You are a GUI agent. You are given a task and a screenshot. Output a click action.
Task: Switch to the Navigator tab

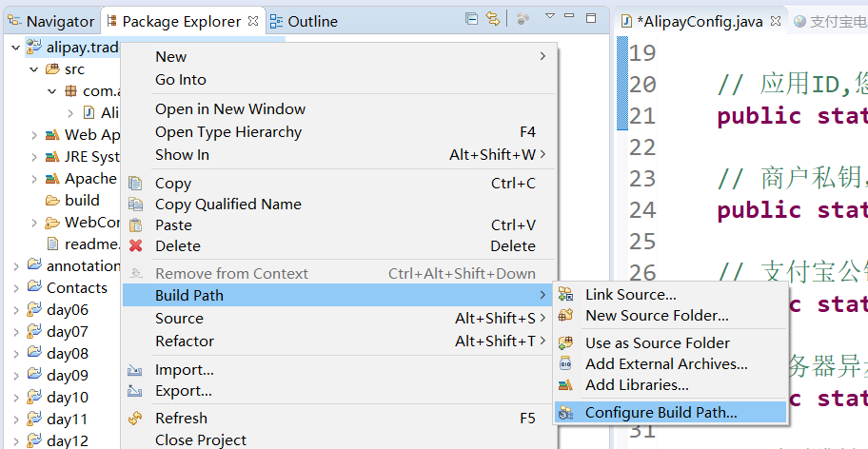point(51,21)
